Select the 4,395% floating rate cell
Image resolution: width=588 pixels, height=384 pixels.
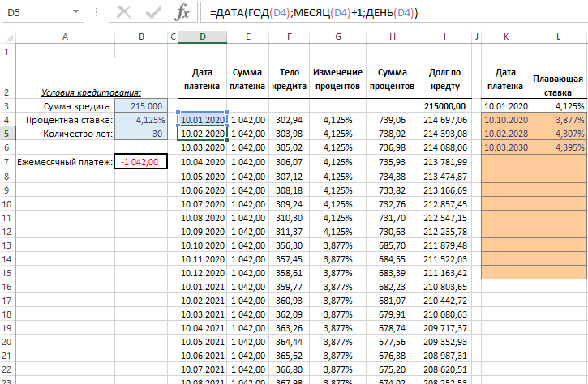click(558, 147)
